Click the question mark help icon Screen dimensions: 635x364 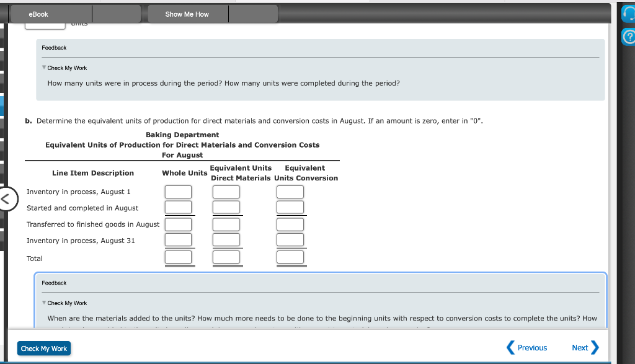(x=629, y=37)
